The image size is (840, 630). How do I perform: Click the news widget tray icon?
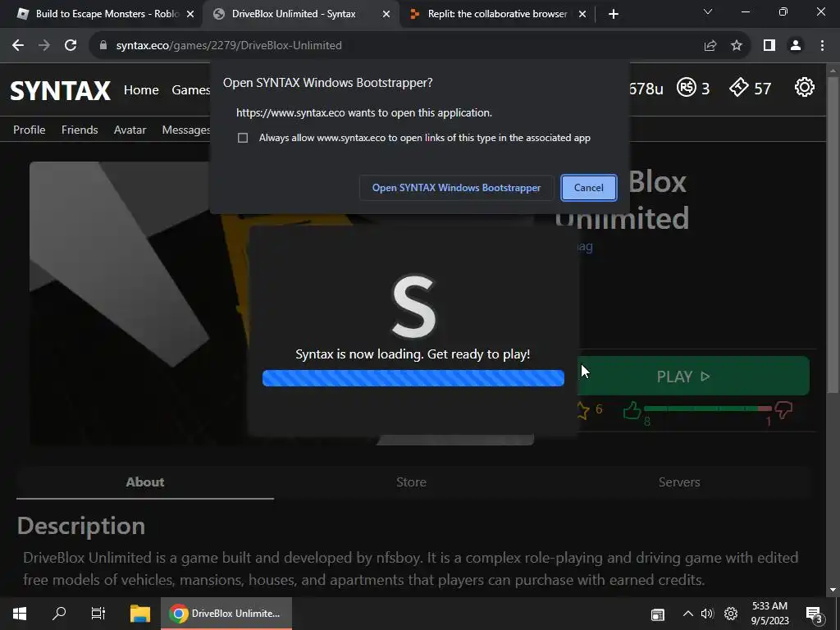click(658, 614)
